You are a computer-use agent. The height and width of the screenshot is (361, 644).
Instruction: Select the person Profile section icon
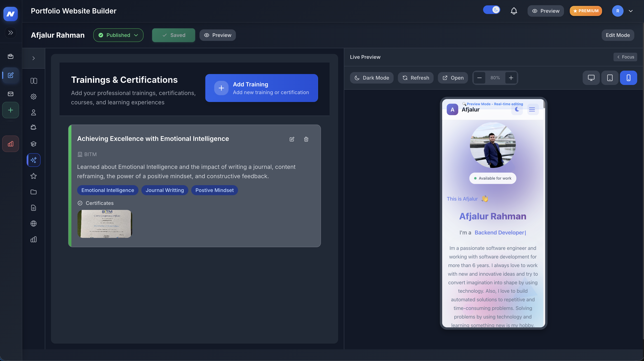click(x=34, y=112)
